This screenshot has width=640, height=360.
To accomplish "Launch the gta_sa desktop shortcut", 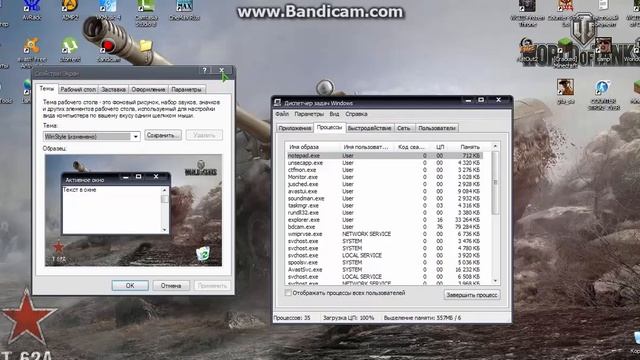I will point(565,91).
